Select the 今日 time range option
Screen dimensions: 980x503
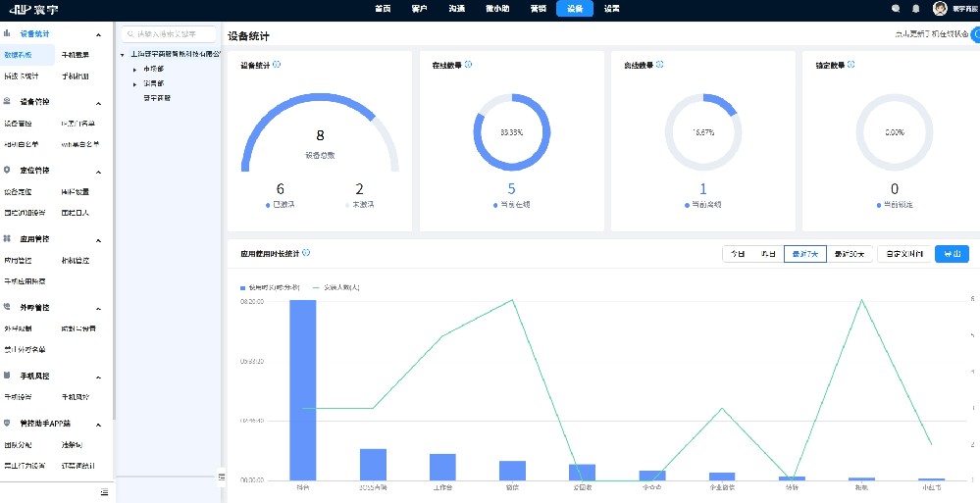point(738,254)
